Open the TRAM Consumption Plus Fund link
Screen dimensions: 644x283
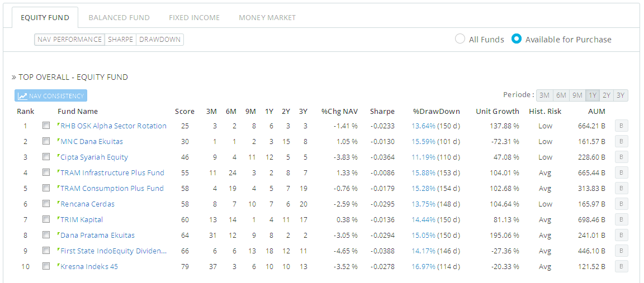click(x=112, y=189)
